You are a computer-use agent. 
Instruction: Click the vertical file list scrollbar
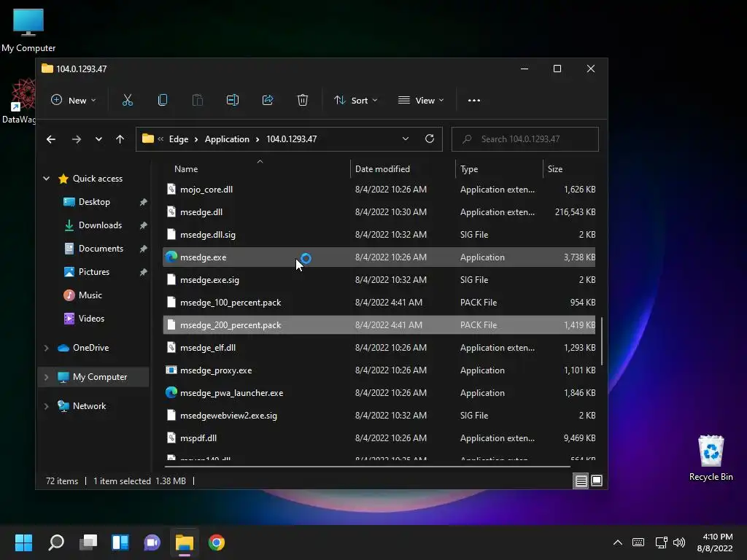602,341
